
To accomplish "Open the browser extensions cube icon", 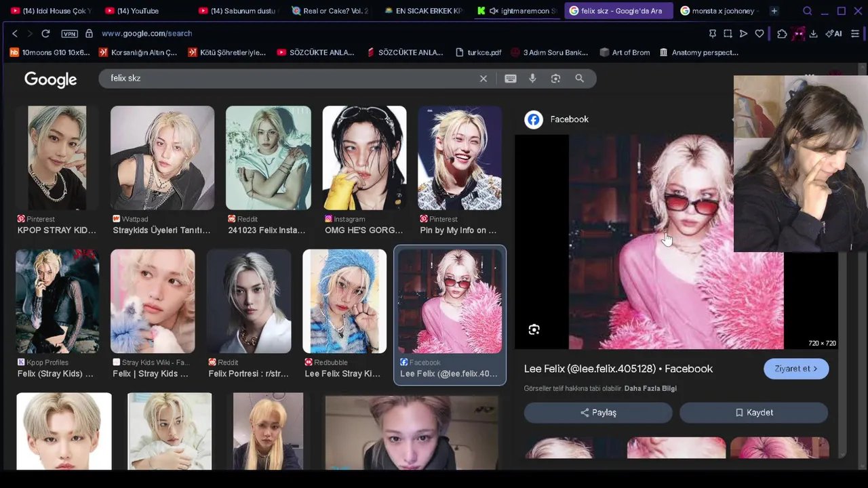I will point(782,33).
